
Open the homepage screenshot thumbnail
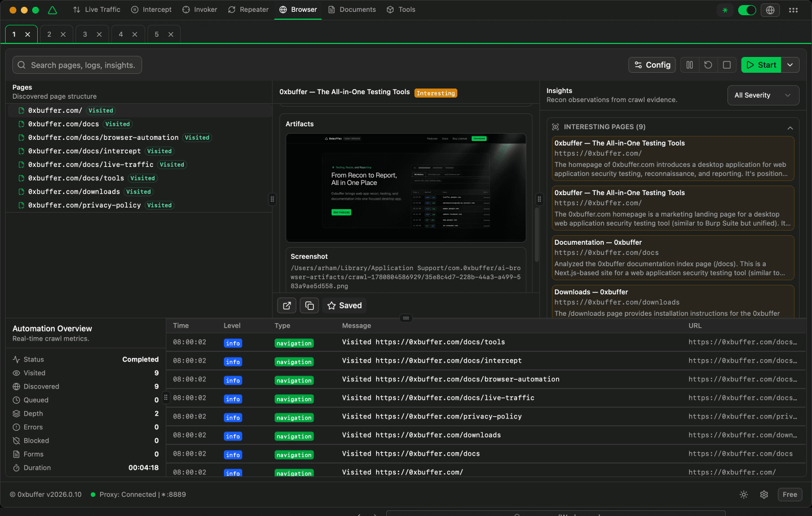[406, 188]
